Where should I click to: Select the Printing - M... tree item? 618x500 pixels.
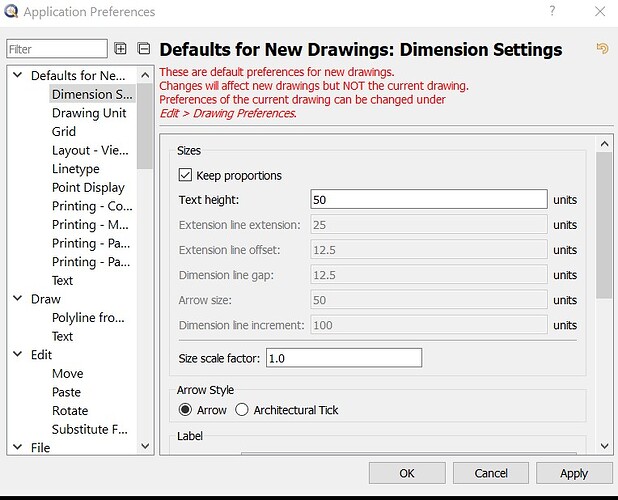tap(90, 225)
